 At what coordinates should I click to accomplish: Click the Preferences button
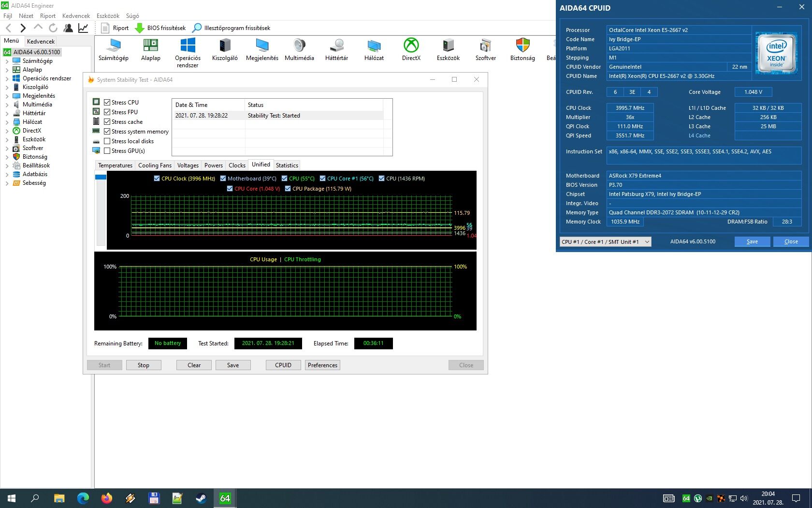click(x=322, y=365)
